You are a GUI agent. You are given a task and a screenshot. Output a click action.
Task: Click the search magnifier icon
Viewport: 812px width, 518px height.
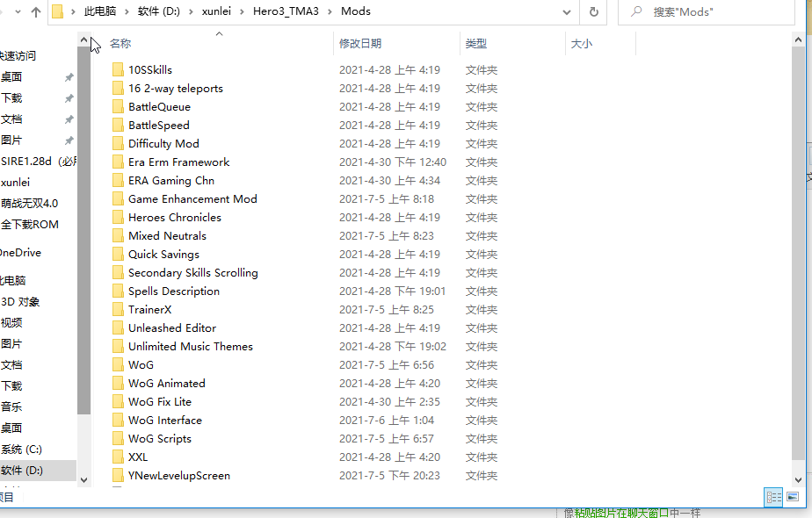636,12
